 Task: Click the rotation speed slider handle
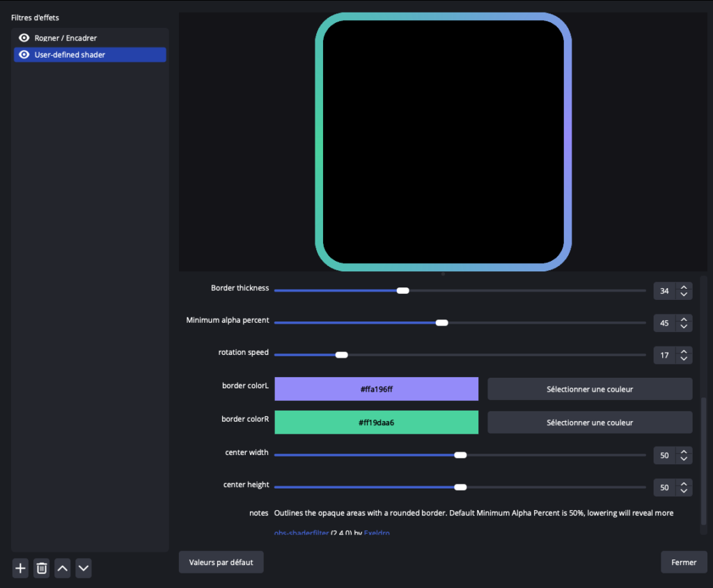[341, 355]
